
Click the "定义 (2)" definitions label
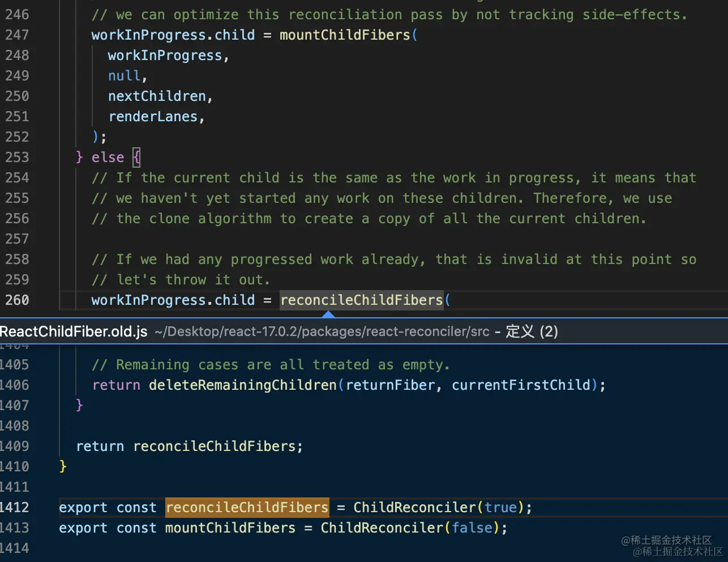pyautogui.click(x=532, y=331)
